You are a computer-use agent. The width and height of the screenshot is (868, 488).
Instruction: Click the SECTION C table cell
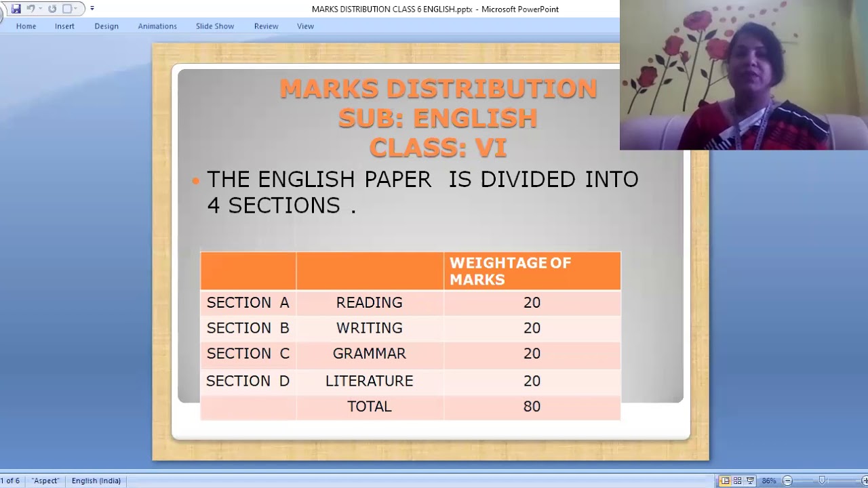(x=248, y=354)
